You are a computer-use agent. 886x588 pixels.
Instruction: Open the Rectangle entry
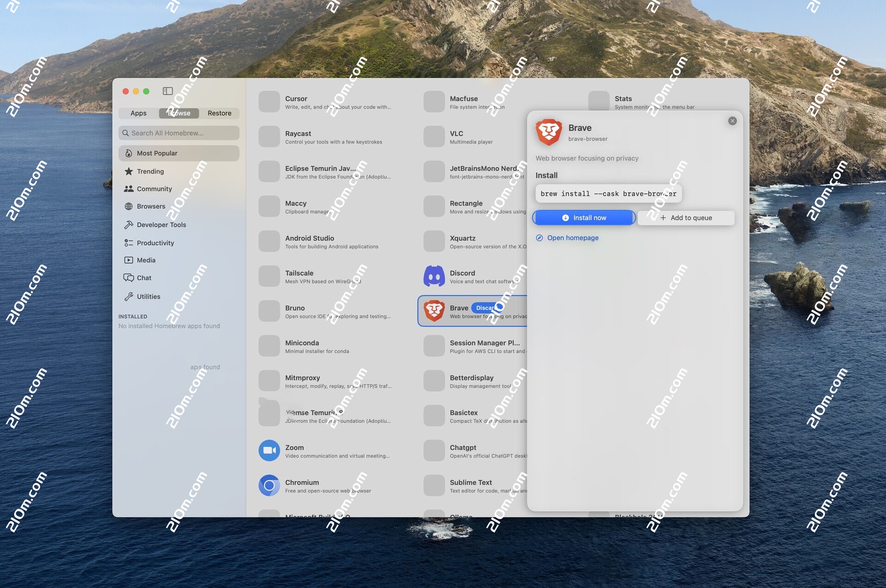pos(474,207)
